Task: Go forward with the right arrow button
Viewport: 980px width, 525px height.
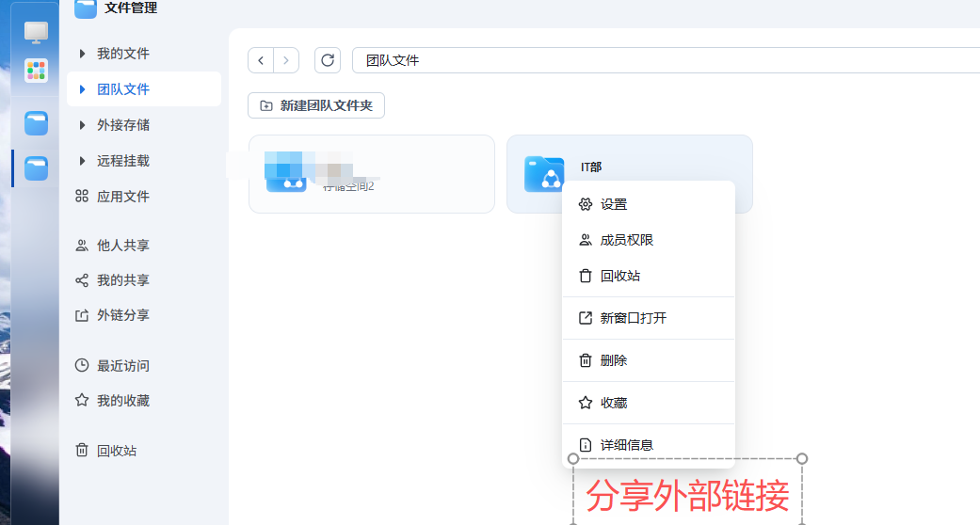Action: click(286, 60)
